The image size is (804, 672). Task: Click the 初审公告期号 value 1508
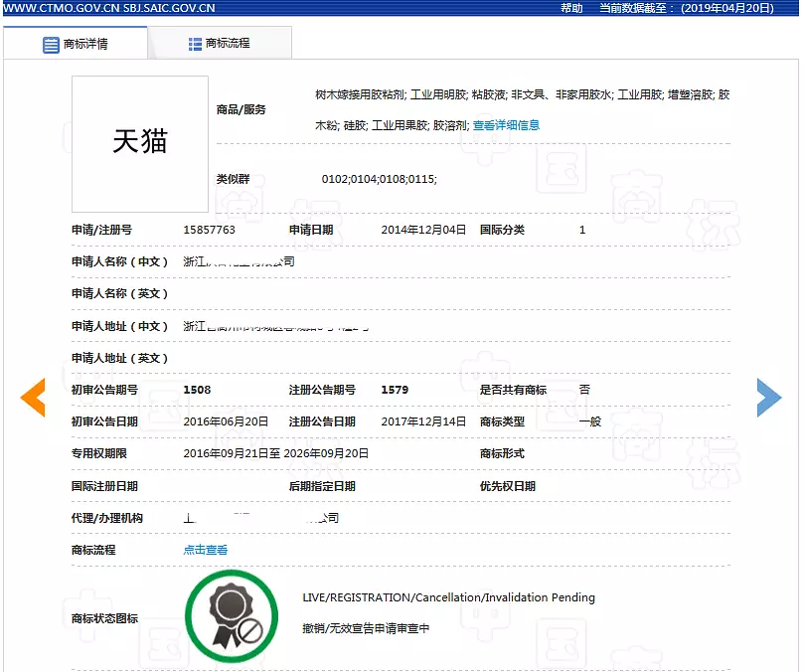point(198,390)
